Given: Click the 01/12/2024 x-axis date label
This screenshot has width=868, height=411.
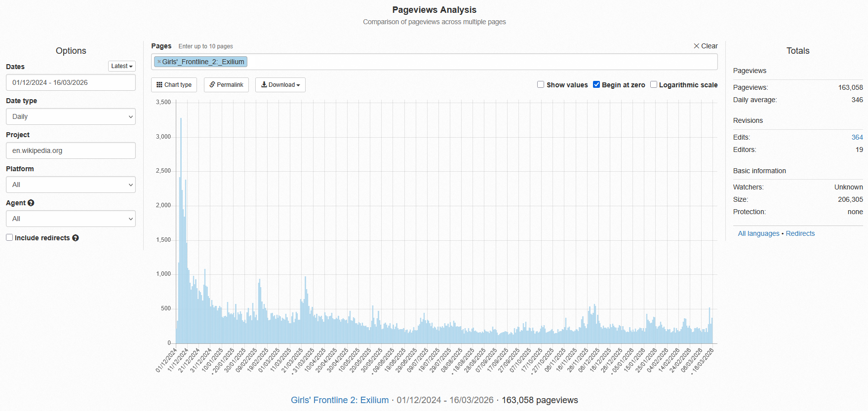Looking at the screenshot, I should pos(166,360).
